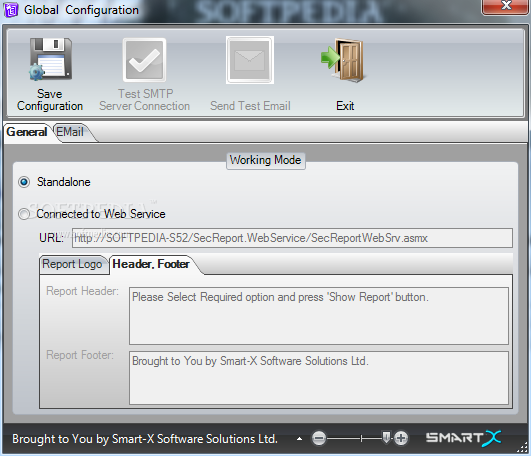Click the Report Footer label

(x=80, y=355)
